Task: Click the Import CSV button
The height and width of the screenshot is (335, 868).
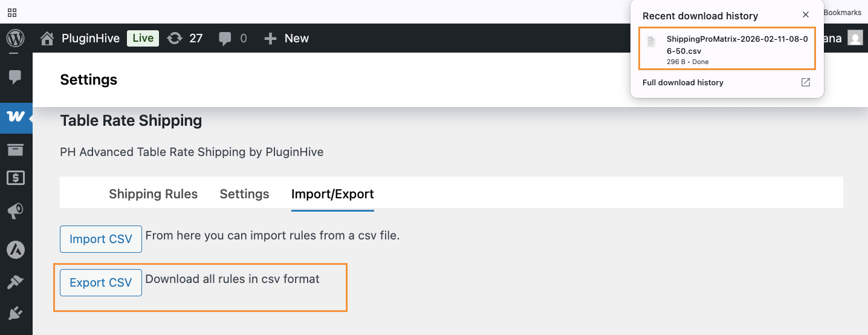Action: [x=100, y=239]
